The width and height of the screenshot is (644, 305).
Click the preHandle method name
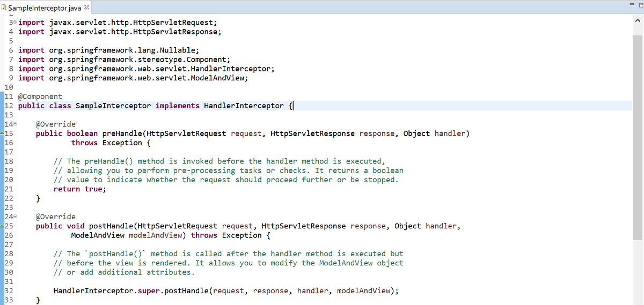(122, 133)
